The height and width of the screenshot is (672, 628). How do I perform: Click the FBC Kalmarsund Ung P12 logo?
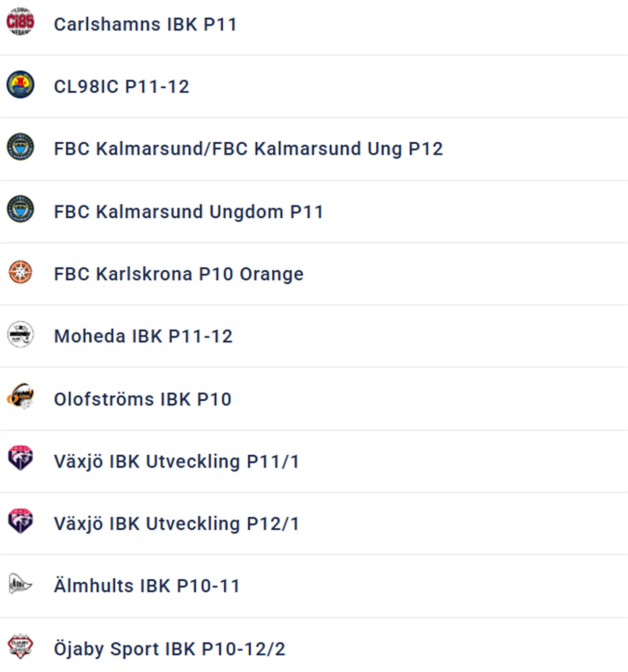point(20,147)
